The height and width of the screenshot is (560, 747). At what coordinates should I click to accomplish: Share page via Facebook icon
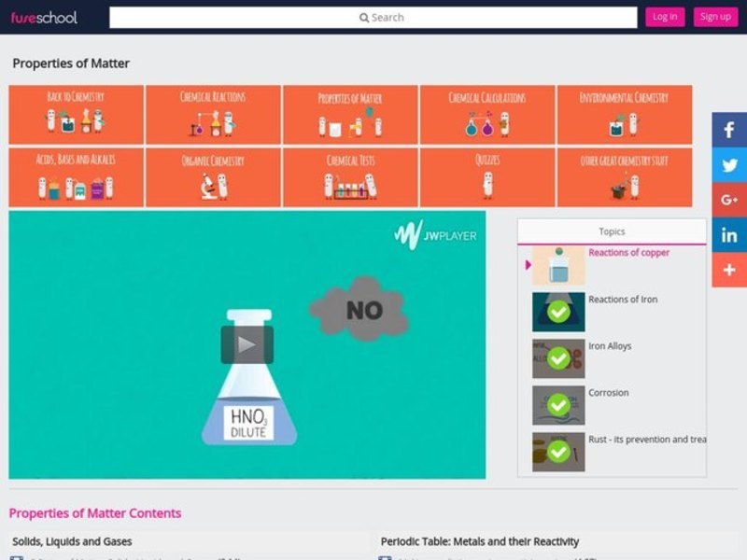pos(729,130)
